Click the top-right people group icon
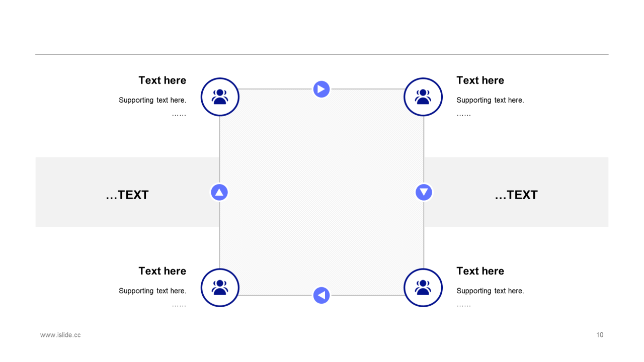This screenshot has width=644, height=362. point(423,97)
